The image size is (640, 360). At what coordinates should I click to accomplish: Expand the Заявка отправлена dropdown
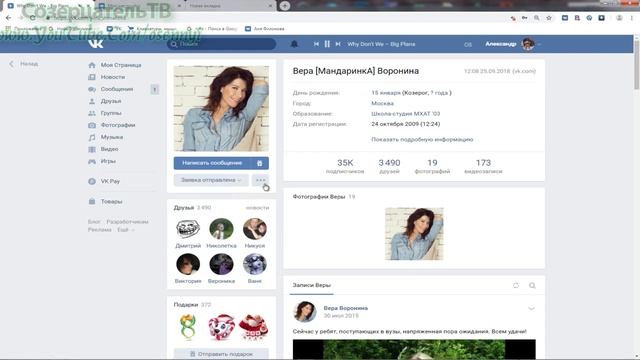pos(211,180)
